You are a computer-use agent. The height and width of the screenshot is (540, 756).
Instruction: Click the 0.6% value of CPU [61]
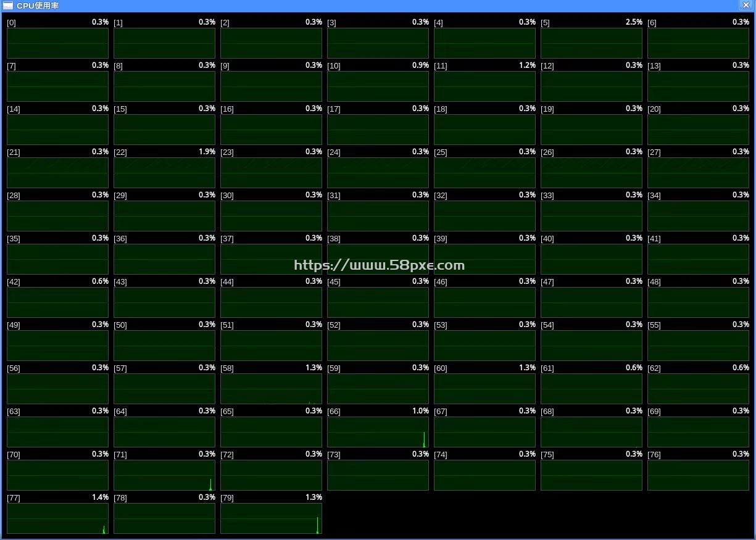coord(634,368)
